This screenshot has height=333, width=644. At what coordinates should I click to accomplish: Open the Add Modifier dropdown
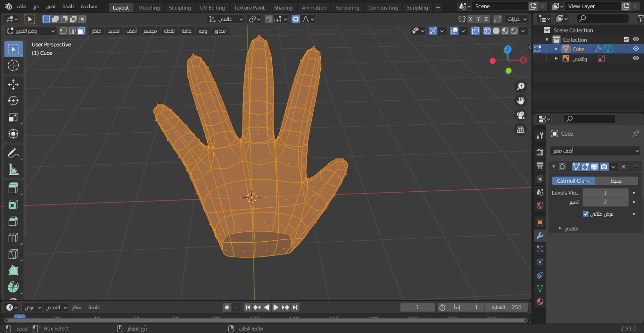595,151
